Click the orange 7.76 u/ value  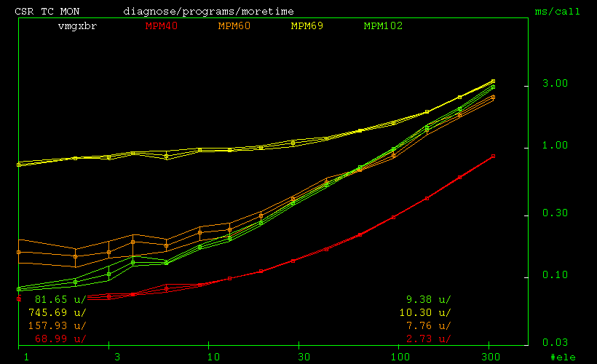point(428,326)
